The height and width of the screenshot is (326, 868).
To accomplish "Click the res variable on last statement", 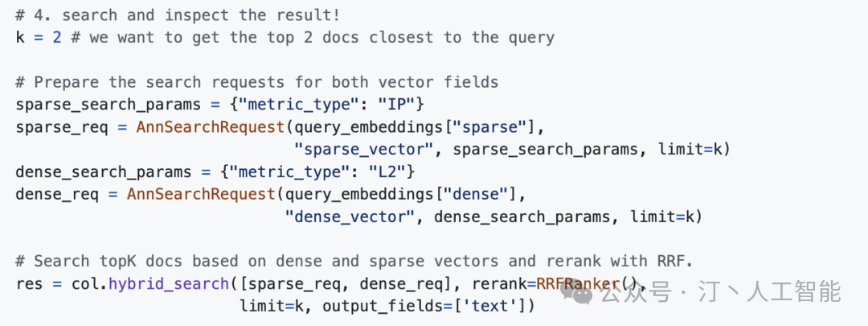I will [30, 284].
